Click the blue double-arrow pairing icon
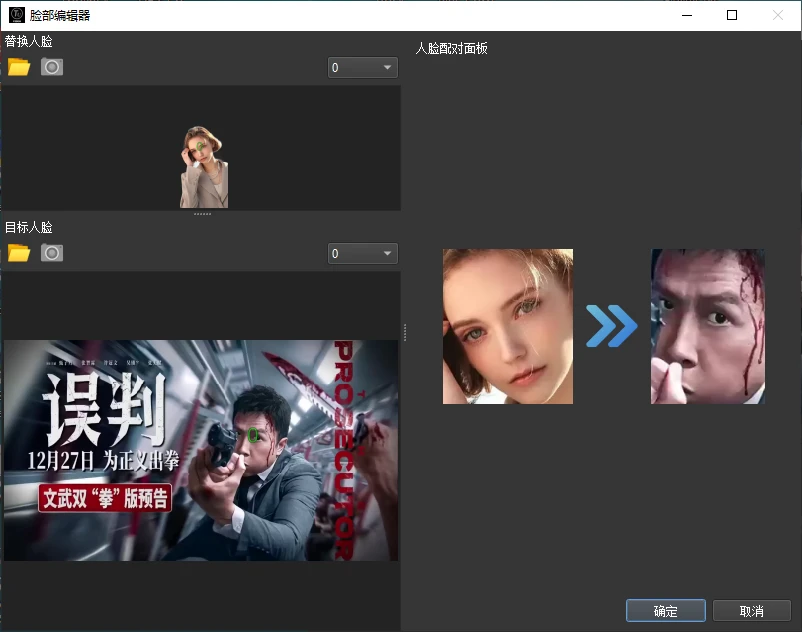 click(x=612, y=326)
